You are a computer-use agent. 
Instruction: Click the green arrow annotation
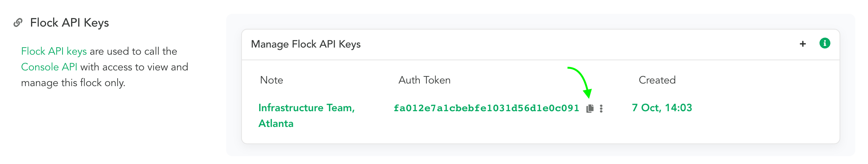[x=580, y=82]
